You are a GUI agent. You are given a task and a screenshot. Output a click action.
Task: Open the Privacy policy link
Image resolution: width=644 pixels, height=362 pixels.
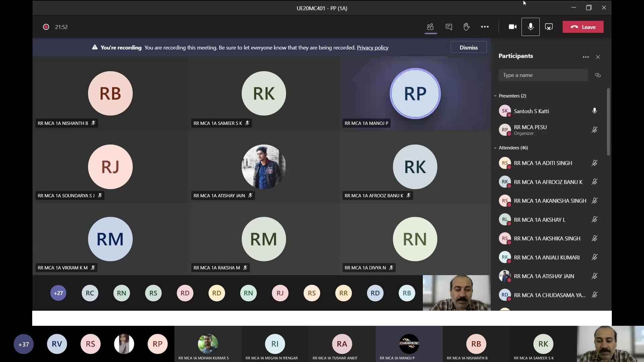[372, 48]
